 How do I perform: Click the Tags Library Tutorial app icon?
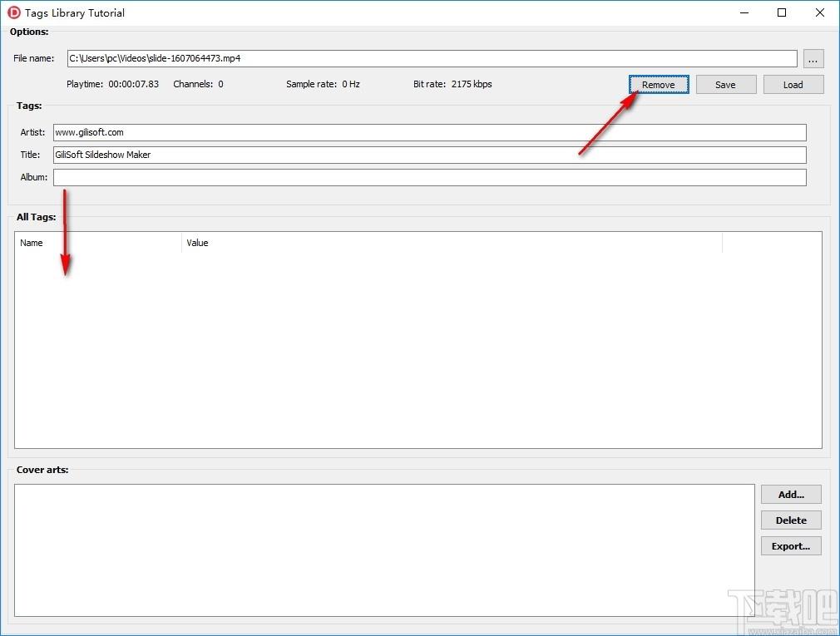(x=14, y=12)
